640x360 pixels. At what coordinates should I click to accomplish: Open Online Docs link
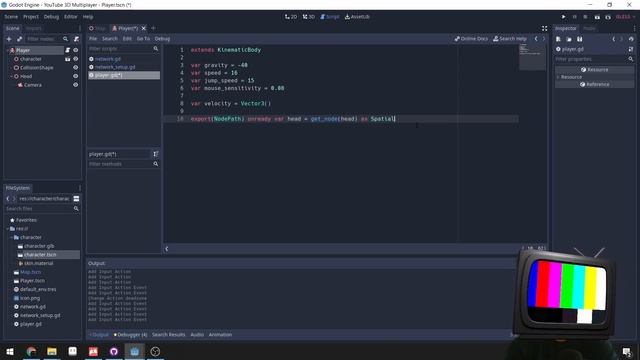click(471, 39)
